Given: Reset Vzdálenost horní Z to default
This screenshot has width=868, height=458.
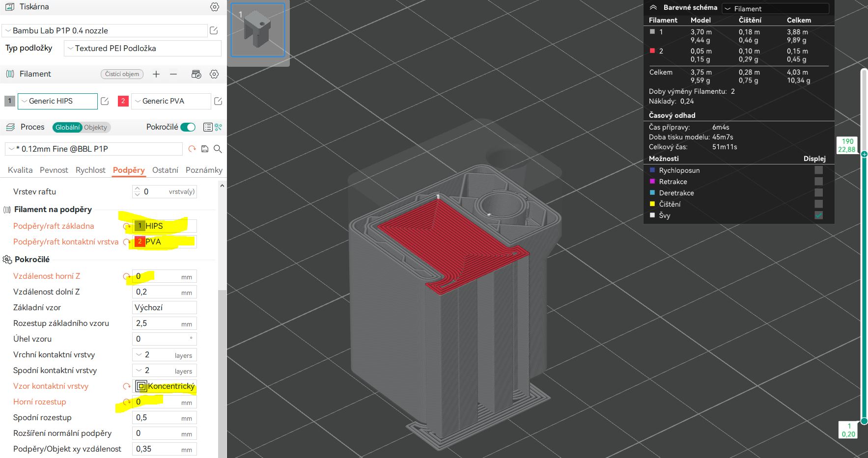Looking at the screenshot, I should coord(127,276).
